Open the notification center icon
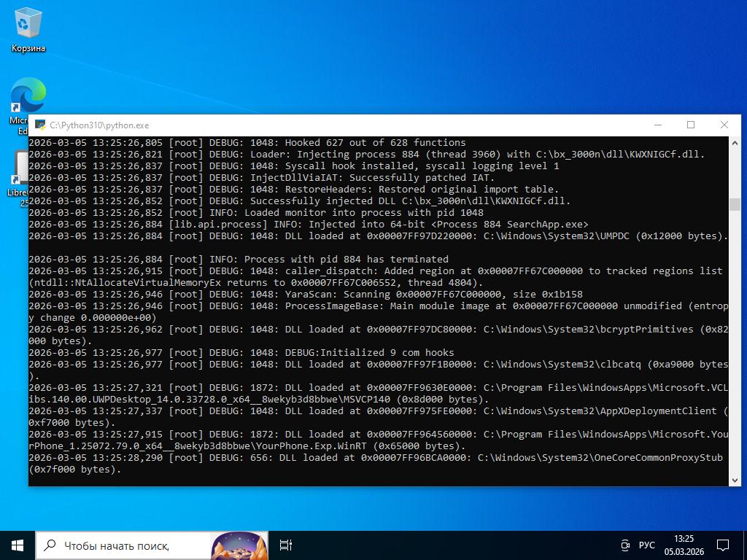This screenshot has width=747, height=560. point(723,545)
